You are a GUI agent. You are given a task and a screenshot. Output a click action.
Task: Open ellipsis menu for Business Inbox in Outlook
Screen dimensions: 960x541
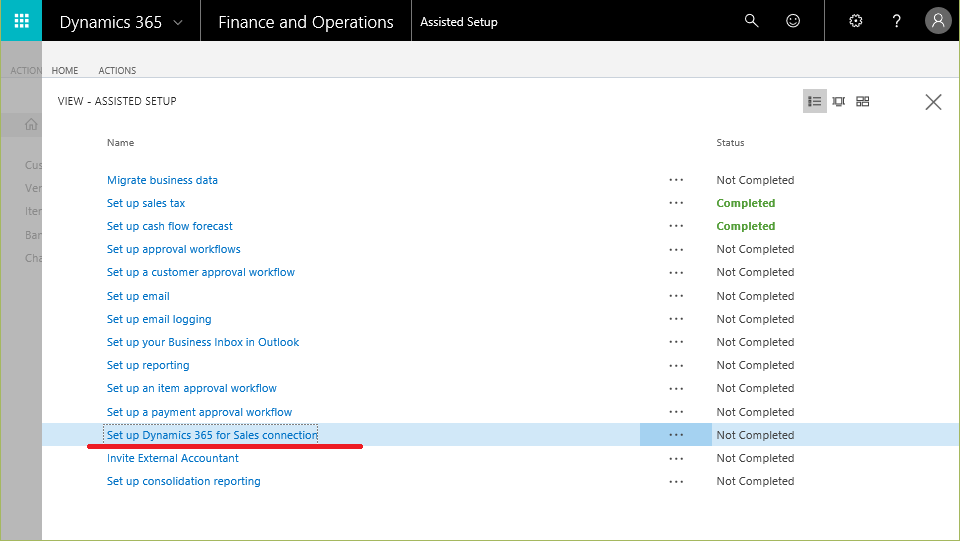[676, 342]
